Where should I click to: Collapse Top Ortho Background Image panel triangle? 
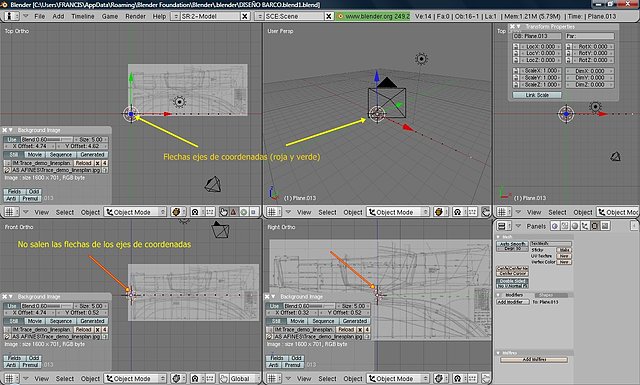click(11, 130)
